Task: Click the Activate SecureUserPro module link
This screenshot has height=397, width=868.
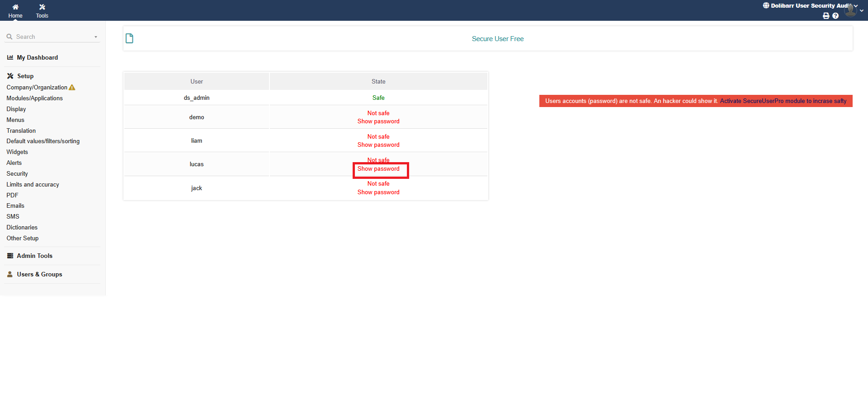Action: (783, 101)
